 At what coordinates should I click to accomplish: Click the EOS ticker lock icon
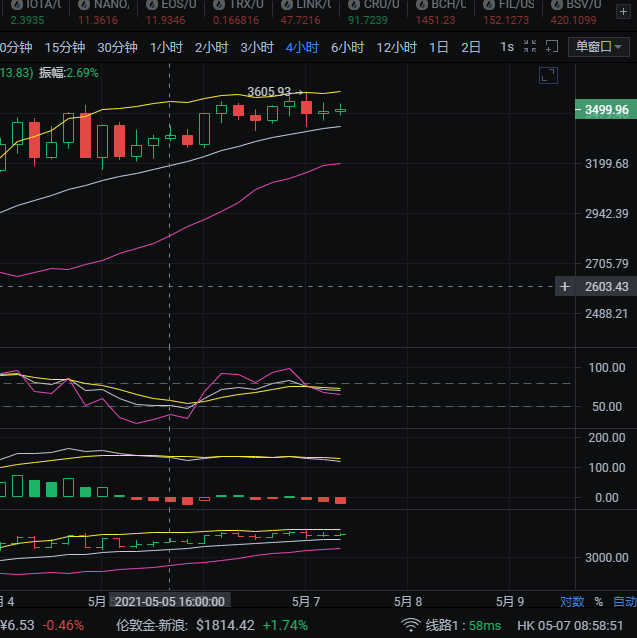click(150, 5)
